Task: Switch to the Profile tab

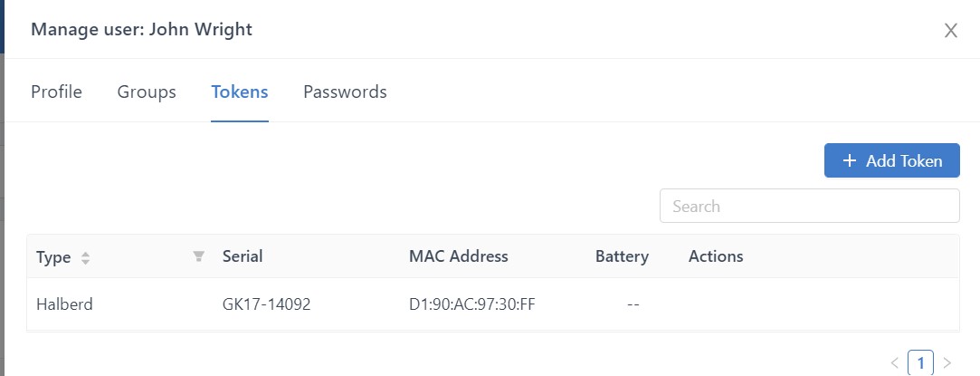Action: 56,92
